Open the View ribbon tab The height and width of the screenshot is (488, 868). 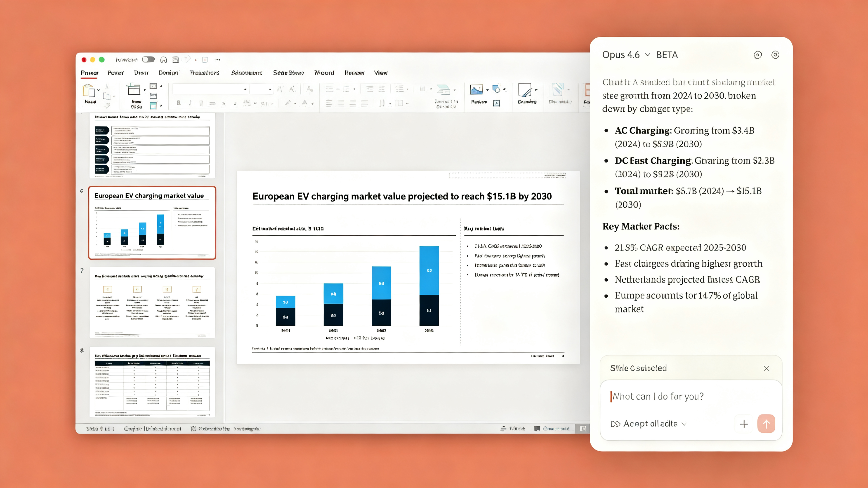380,73
